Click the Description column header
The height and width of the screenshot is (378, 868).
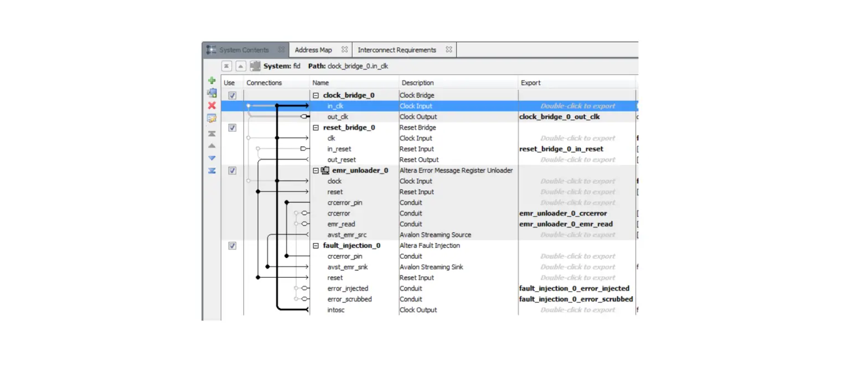pyautogui.click(x=417, y=83)
